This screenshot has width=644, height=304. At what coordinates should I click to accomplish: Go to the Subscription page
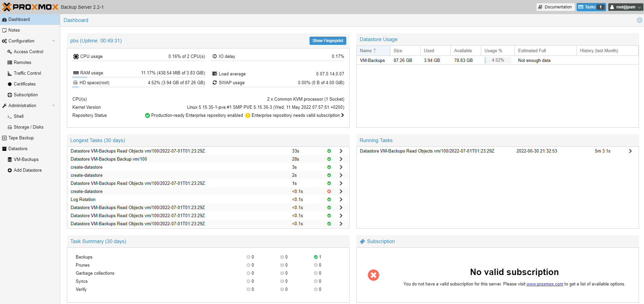pos(25,95)
